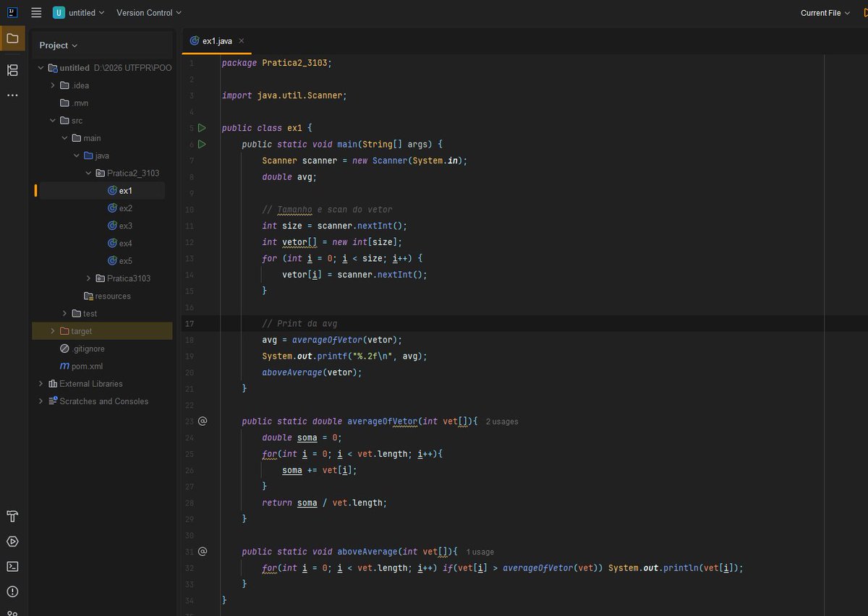Viewport: 868px width, 616px height.
Task: Show more tool windows ellipsis
Action: (12, 95)
